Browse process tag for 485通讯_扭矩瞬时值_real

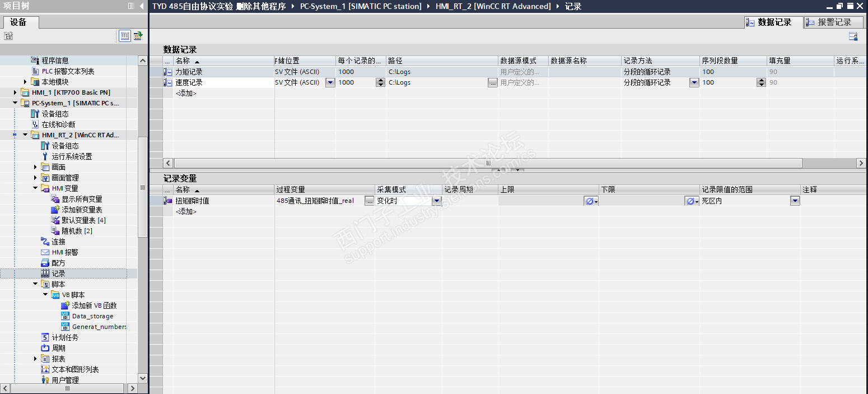370,201
